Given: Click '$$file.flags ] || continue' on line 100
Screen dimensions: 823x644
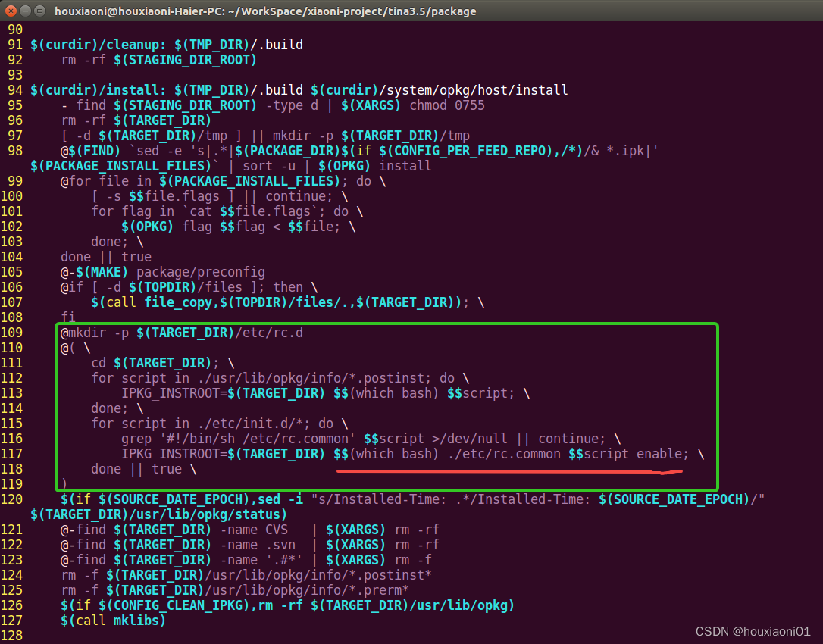Looking at the screenshot, I should [x=230, y=197].
